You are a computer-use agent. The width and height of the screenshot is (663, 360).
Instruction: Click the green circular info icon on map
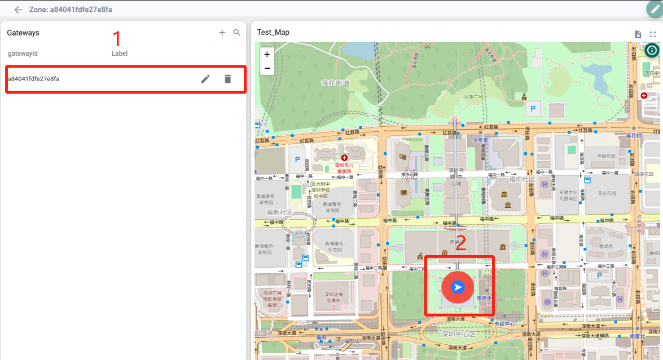tap(652, 50)
